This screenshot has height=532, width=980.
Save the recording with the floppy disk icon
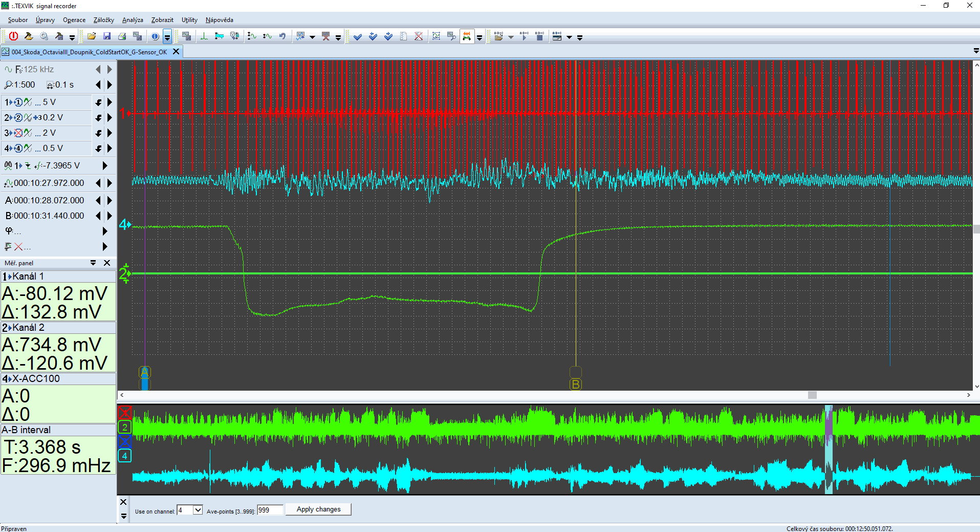point(107,36)
